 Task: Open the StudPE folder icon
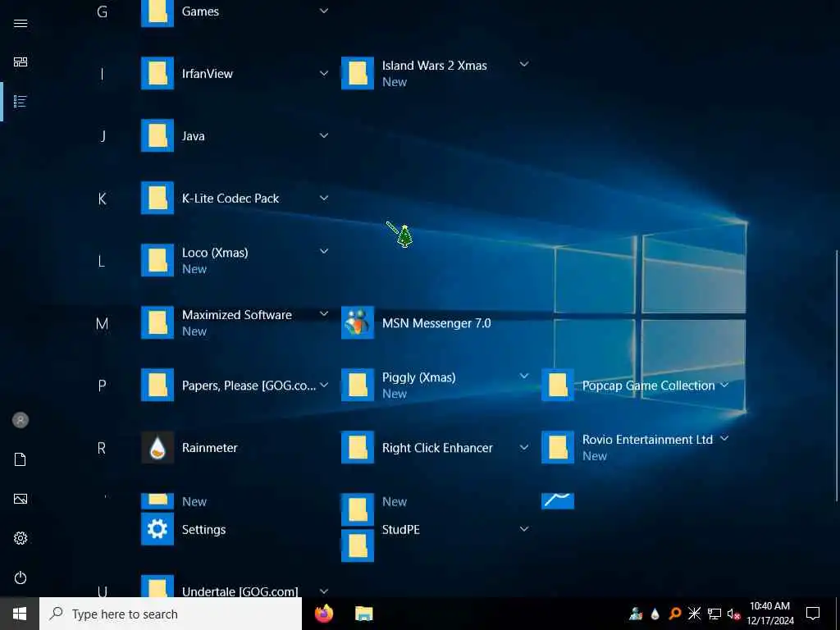(x=358, y=546)
